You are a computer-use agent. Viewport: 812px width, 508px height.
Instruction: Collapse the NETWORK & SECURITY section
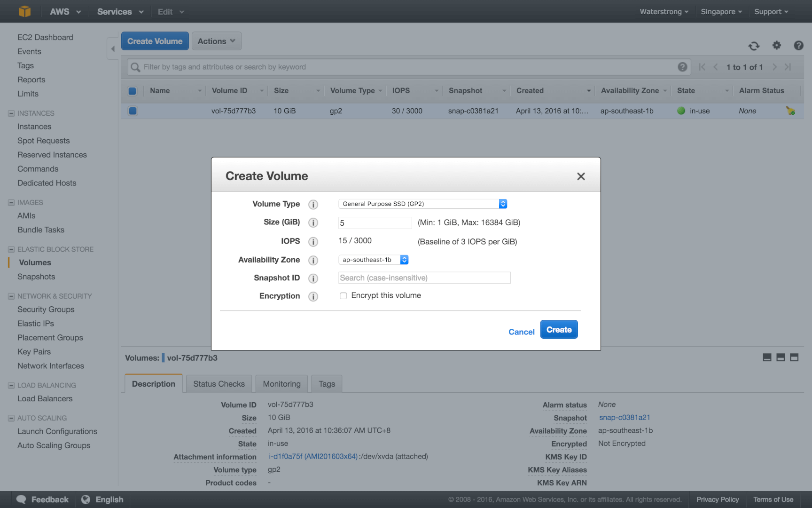point(11,296)
